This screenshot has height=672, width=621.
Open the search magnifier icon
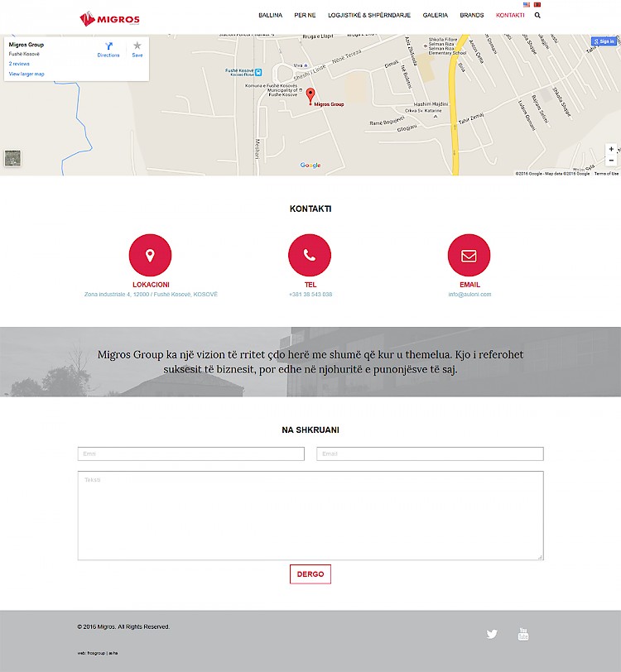pos(537,15)
